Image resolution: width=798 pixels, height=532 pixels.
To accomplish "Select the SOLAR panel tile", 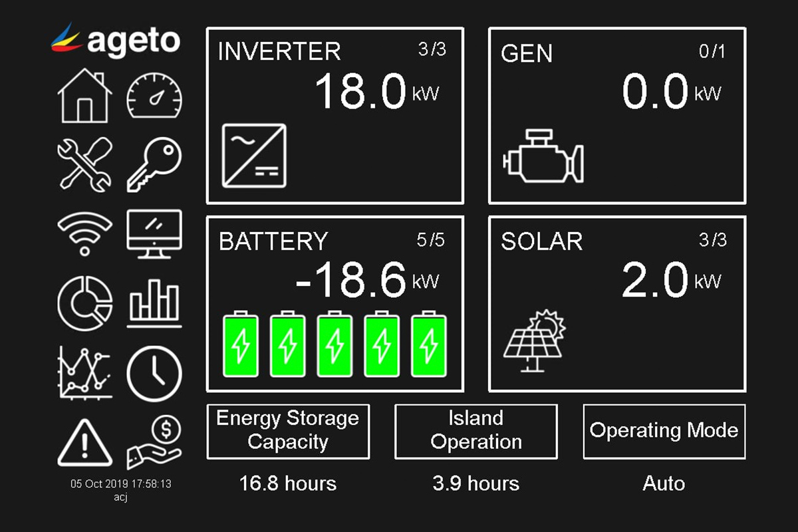I will pos(616,304).
